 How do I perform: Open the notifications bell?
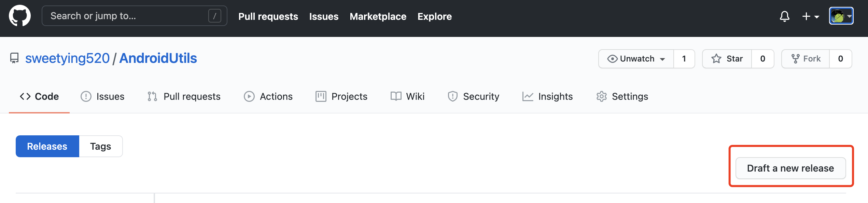(x=785, y=16)
